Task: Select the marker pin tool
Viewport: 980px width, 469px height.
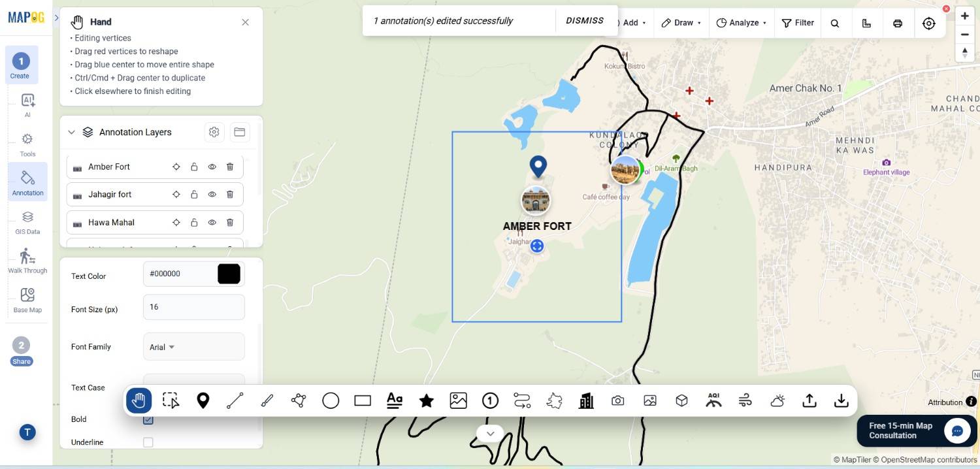Action: tap(203, 400)
